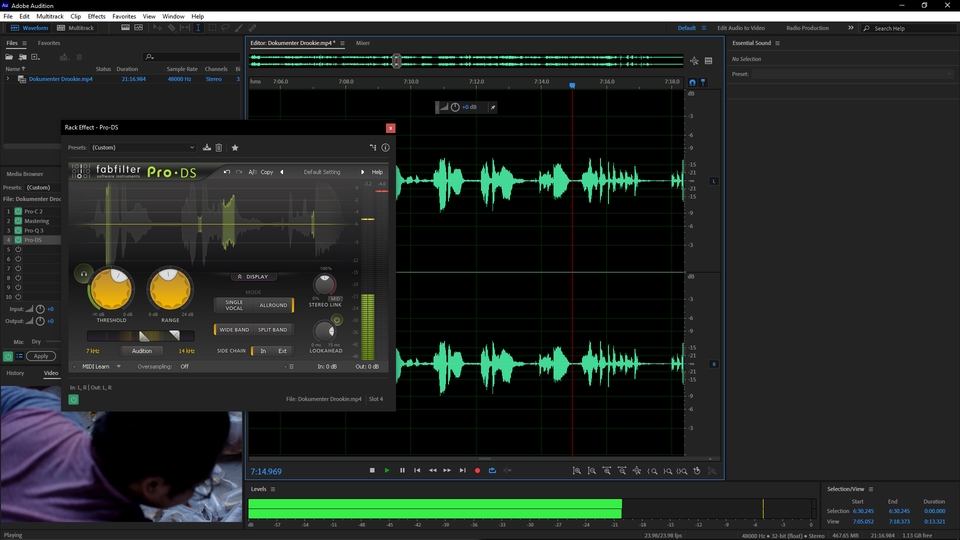
Task: Select Single Vocal mode in Pro-DS
Action: pyautogui.click(x=234, y=305)
